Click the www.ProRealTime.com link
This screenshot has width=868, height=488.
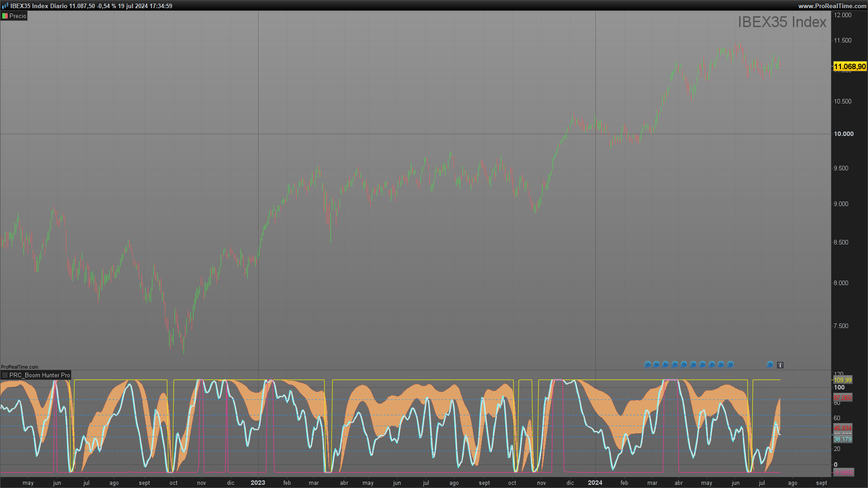(x=831, y=6)
